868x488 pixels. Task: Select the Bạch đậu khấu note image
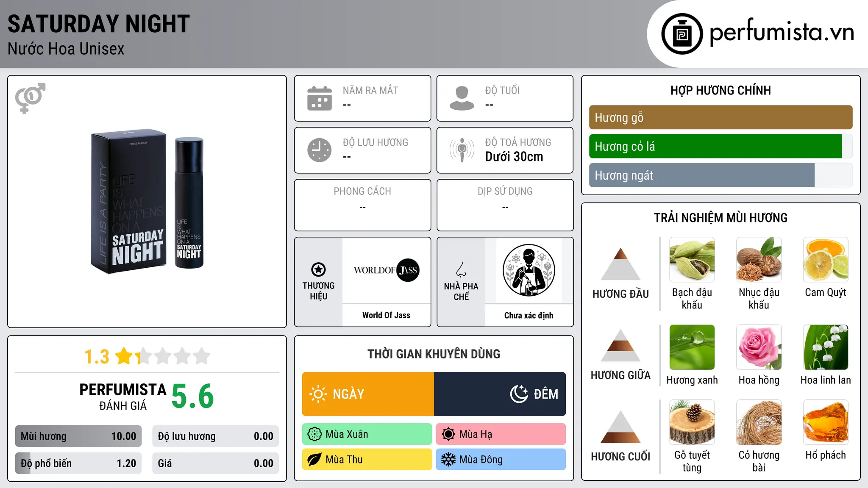[x=692, y=260]
